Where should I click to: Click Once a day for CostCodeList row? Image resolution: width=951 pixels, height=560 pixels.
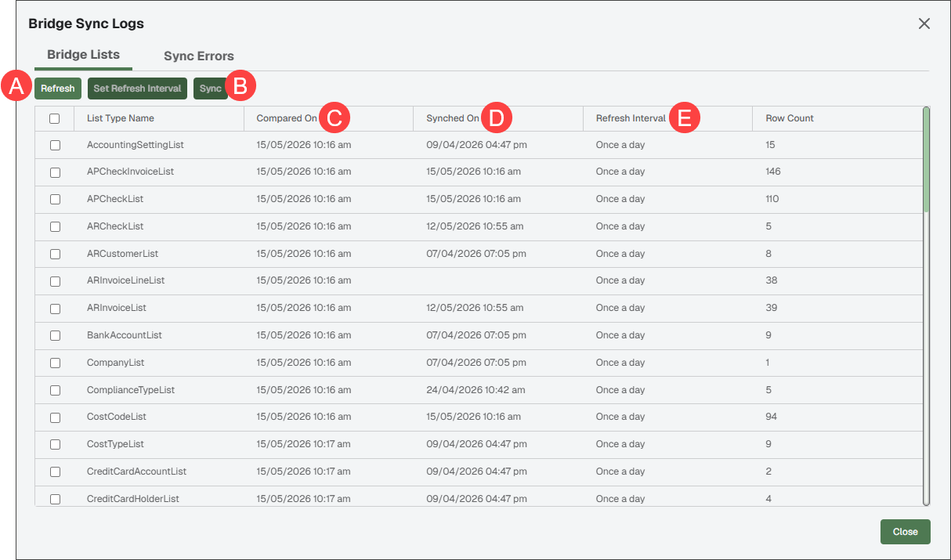pos(620,417)
